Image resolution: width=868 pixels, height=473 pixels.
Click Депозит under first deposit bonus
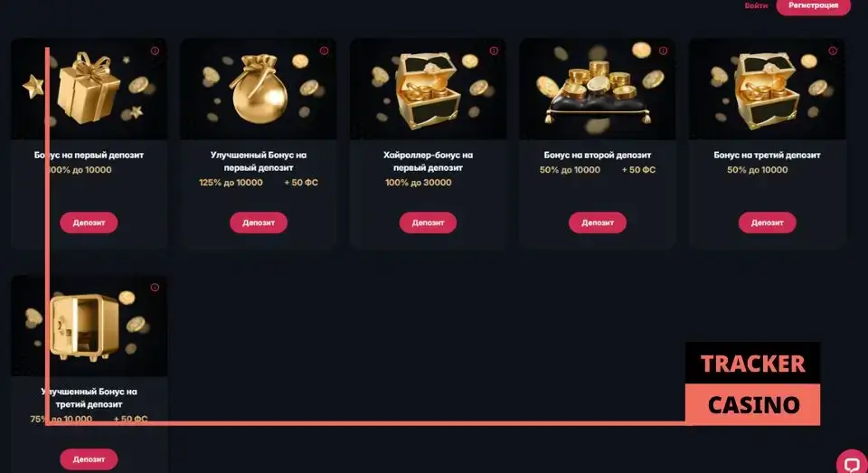[89, 222]
